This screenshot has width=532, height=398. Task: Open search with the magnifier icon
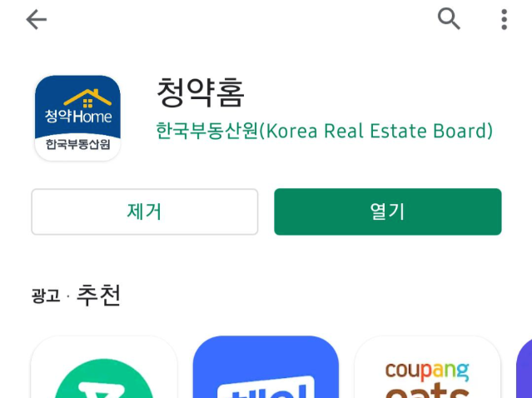[449, 19]
